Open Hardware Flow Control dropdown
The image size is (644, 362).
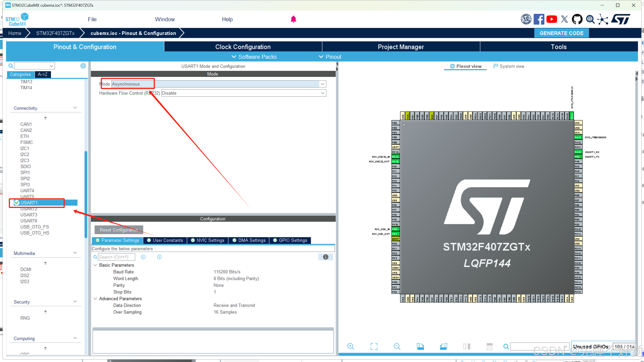click(322, 93)
